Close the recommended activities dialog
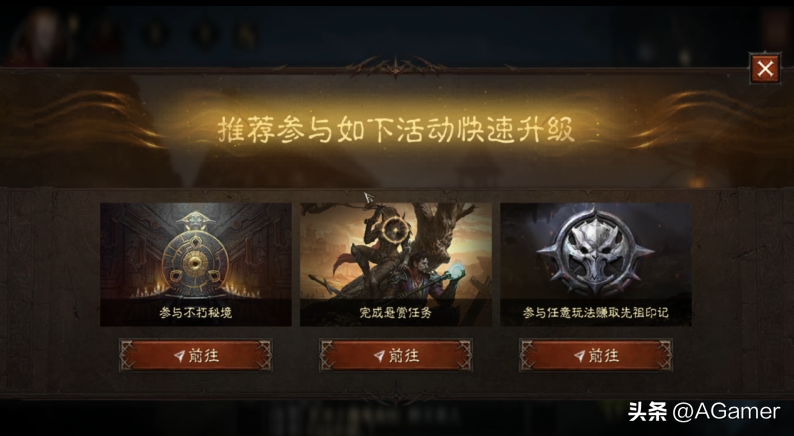The image size is (794, 436). tap(765, 68)
